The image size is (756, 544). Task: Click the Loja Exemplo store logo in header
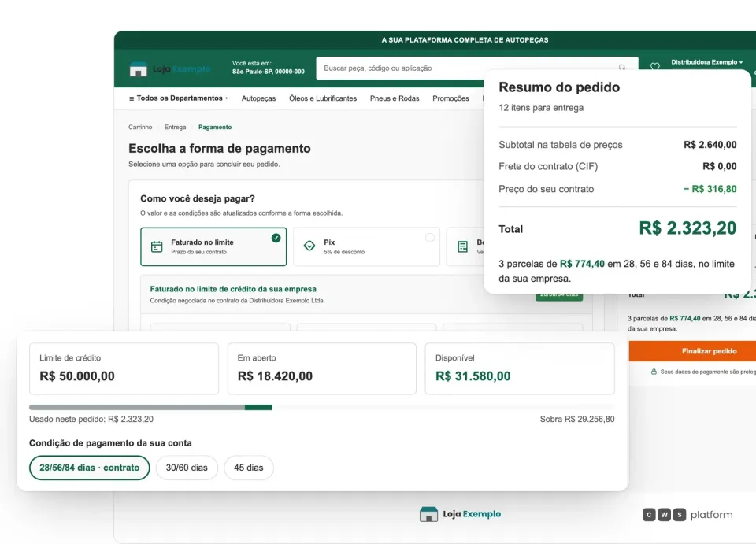[170, 69]
